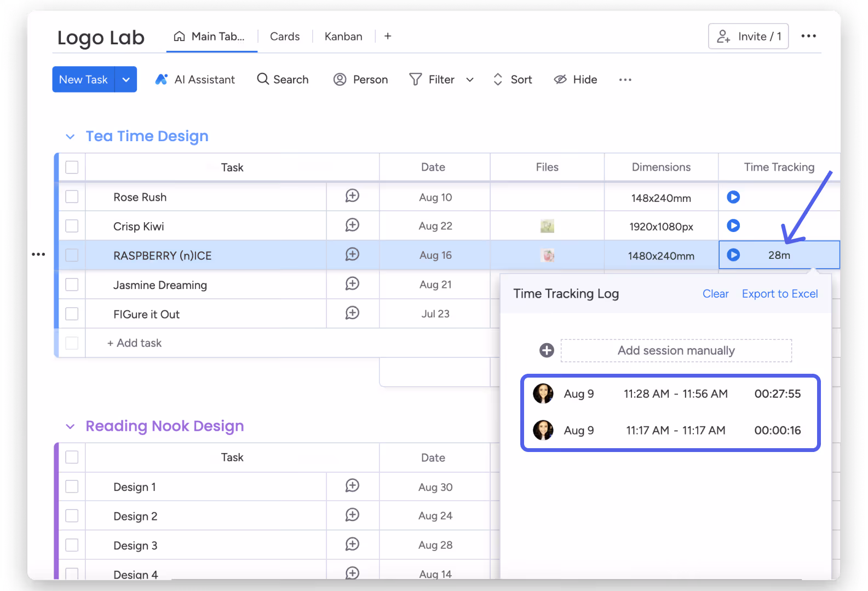Open the New Task dropdown arrow
This screenshot has width=868, height=591.
(126, 79)
